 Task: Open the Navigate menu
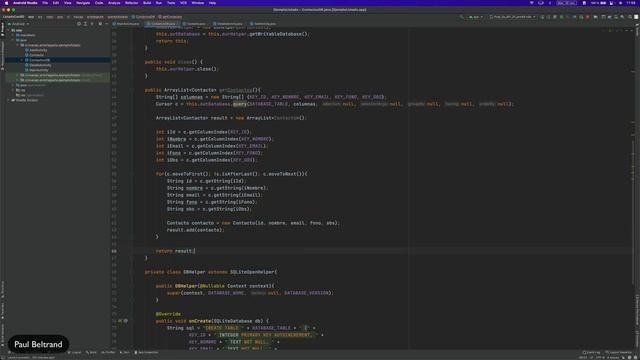click(x=83, y=3)
